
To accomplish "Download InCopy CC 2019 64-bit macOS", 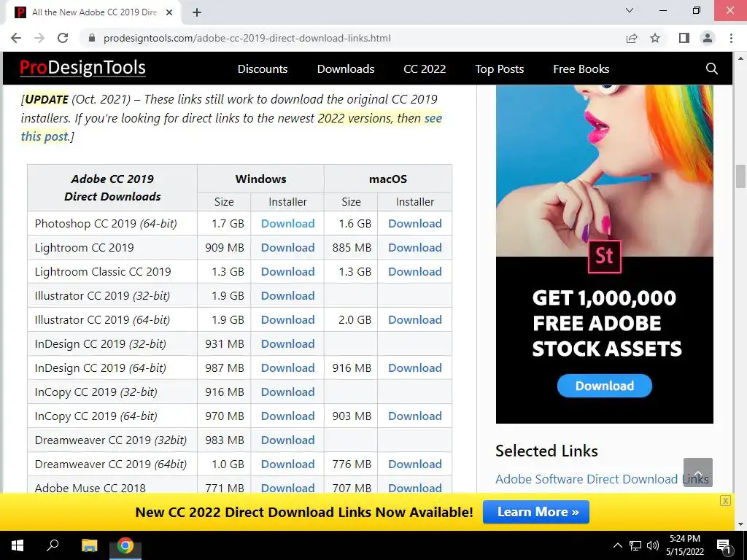I will (x=415, y=416).
